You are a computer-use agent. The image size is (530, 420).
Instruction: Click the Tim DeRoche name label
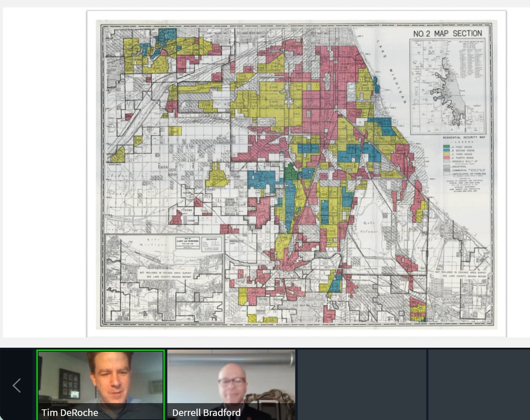point(69,413)
